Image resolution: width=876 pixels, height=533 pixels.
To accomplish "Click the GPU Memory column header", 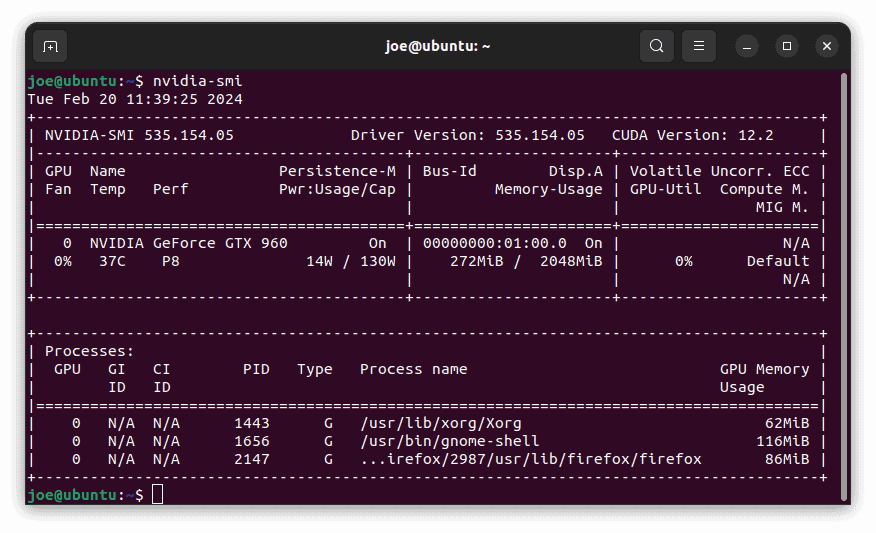I will click(x=764, y=369).
